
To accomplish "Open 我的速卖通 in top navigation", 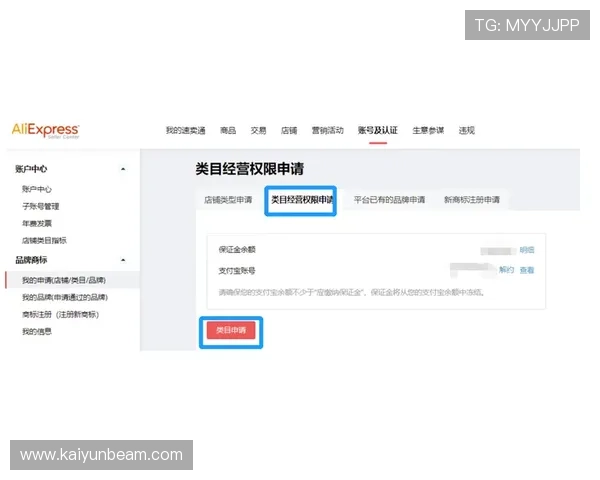I will (186, 131).
